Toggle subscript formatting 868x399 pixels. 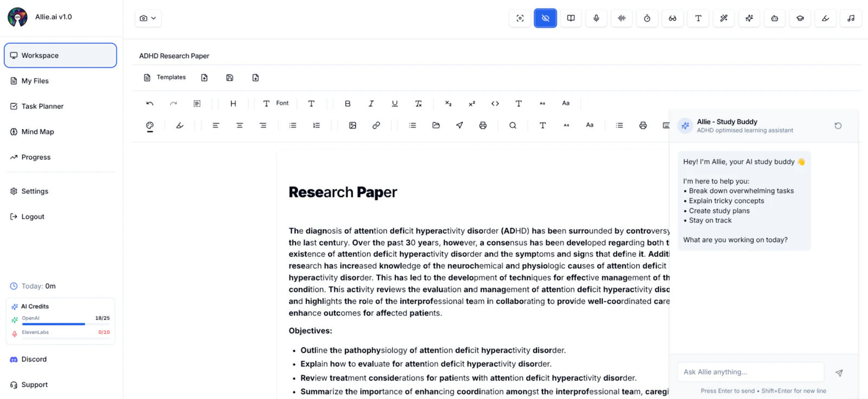pyautogui.click(x=448, y=103)
